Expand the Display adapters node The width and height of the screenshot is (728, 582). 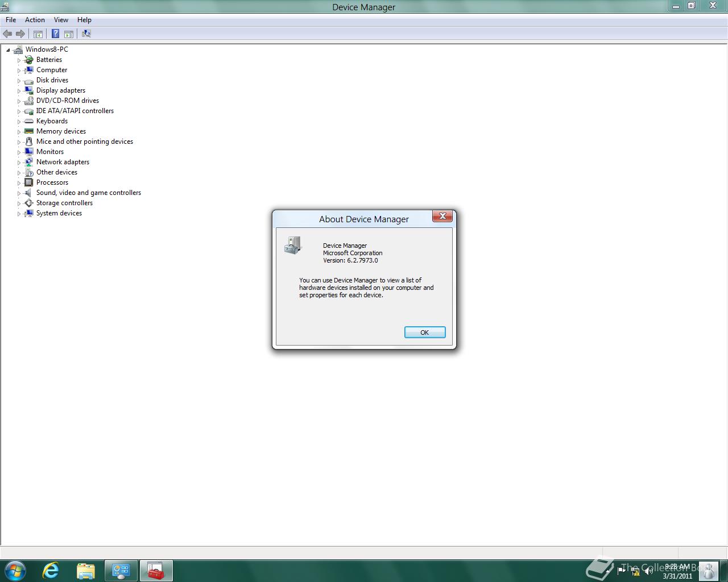19,91
